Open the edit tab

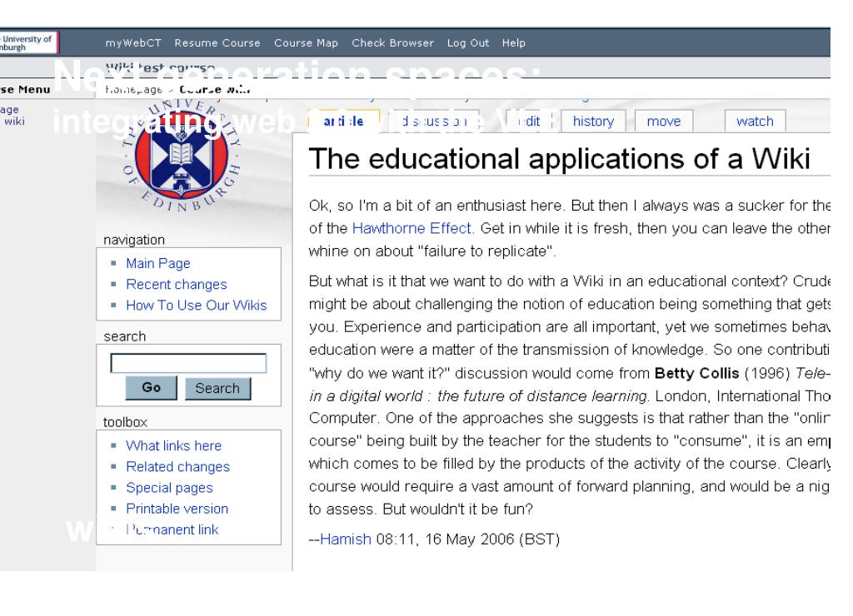click(531, 121)
